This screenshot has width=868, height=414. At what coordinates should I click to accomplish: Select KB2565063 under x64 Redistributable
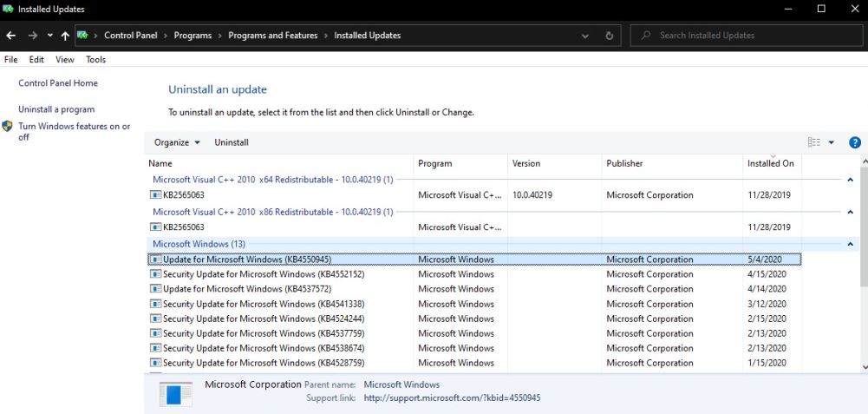tap(474, 195)
